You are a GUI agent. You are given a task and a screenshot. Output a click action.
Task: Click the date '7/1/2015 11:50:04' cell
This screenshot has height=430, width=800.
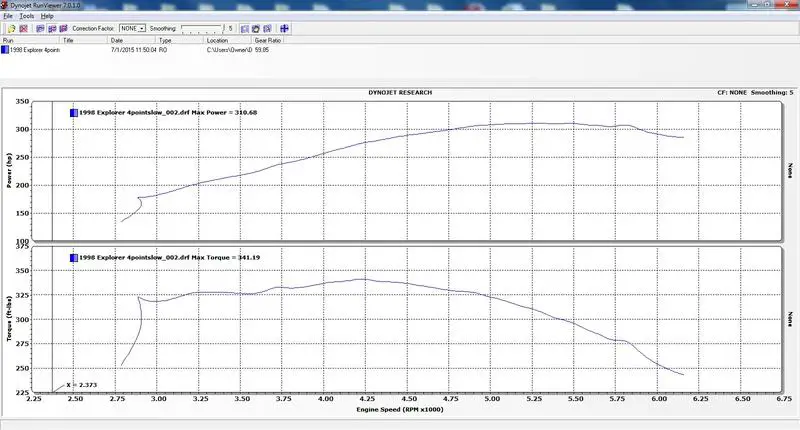click(x=134, y=50)
